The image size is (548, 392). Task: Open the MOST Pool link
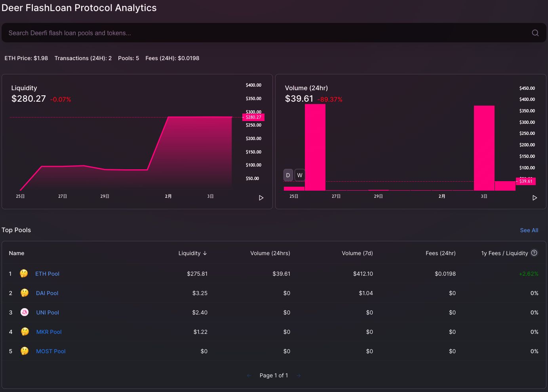click(51, 351)
